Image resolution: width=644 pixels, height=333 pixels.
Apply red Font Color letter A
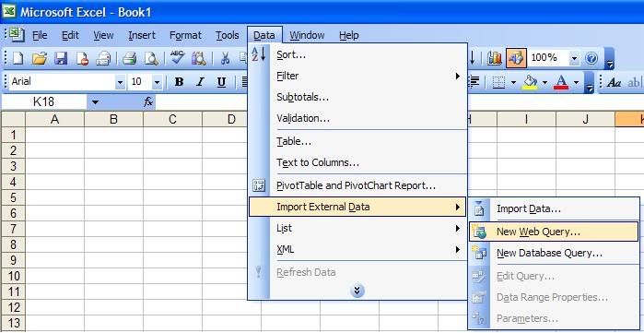click(x=561, y=82)
